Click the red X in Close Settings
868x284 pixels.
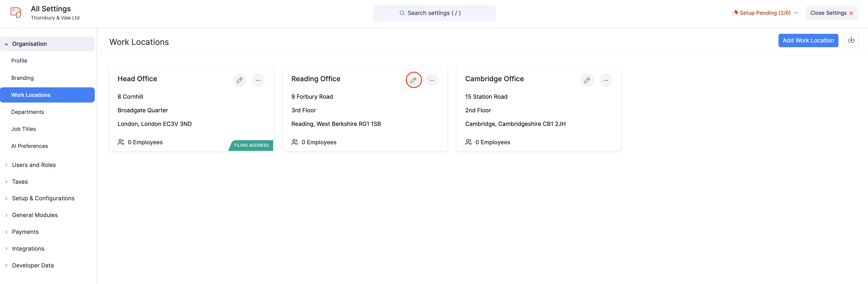point(851,13)
